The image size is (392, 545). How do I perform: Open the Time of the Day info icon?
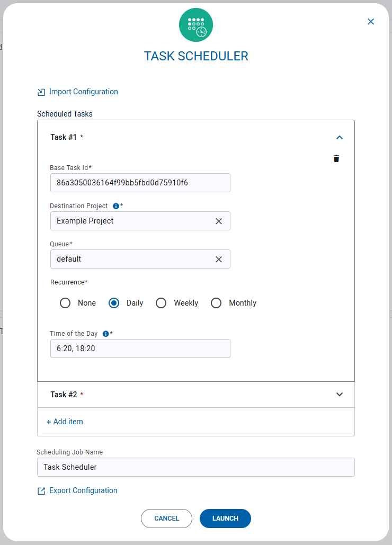pyautogui.click(x=105, y=334)
